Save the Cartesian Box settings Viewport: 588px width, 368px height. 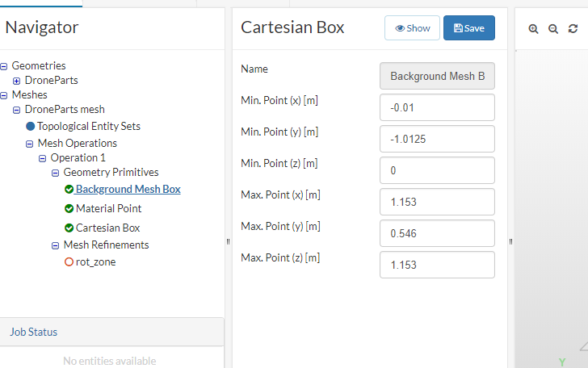point(468,28)
